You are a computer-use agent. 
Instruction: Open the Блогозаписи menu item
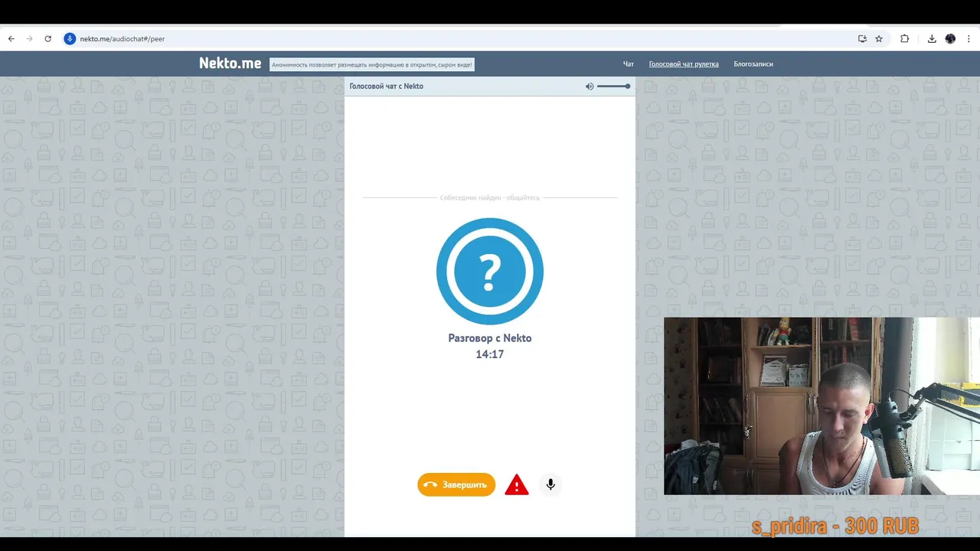(x=753, y=64)
